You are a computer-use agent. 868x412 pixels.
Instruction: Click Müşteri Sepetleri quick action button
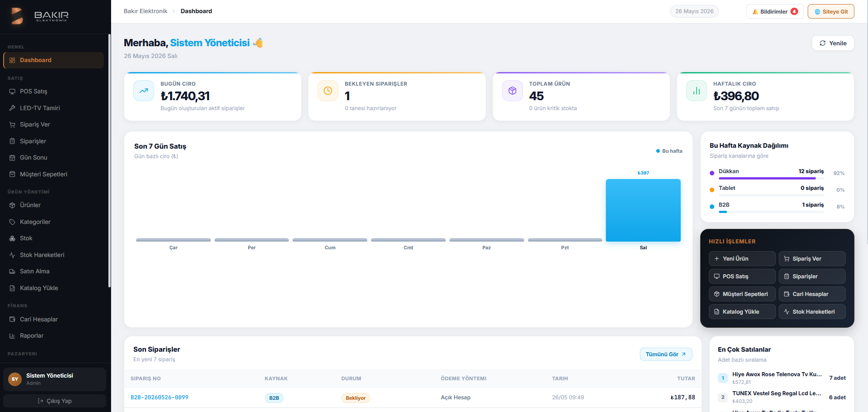(x=742, y=294)
